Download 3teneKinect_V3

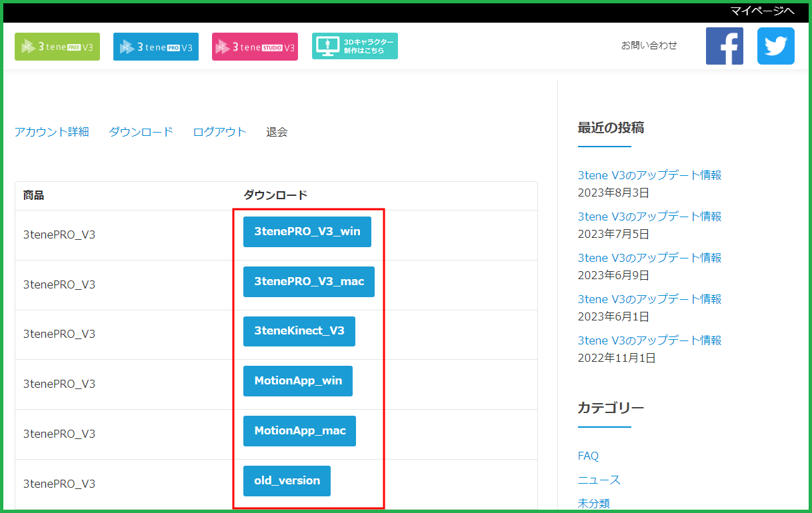[x=299, y=331]
